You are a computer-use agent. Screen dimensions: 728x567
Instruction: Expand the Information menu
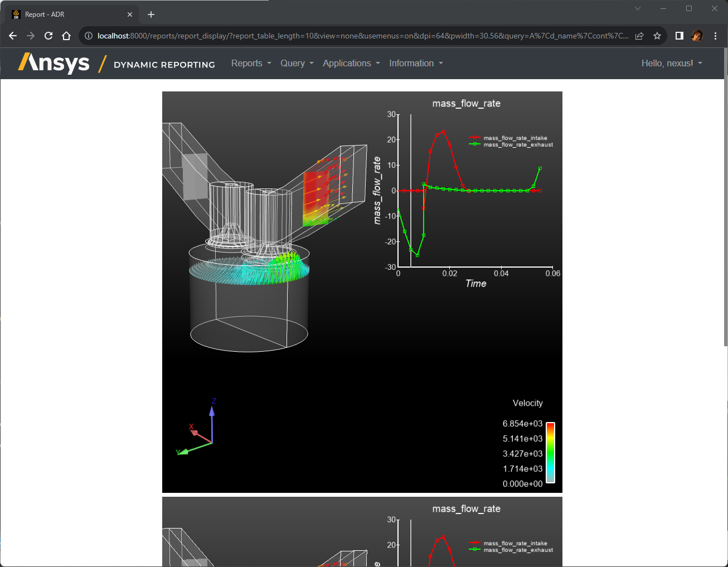pyautogui.click(x=416, y=63)
